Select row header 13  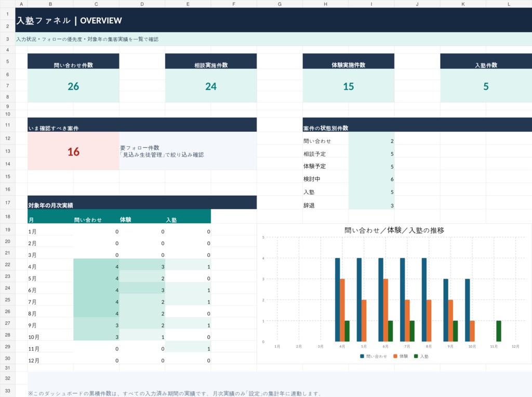(7, 151)
